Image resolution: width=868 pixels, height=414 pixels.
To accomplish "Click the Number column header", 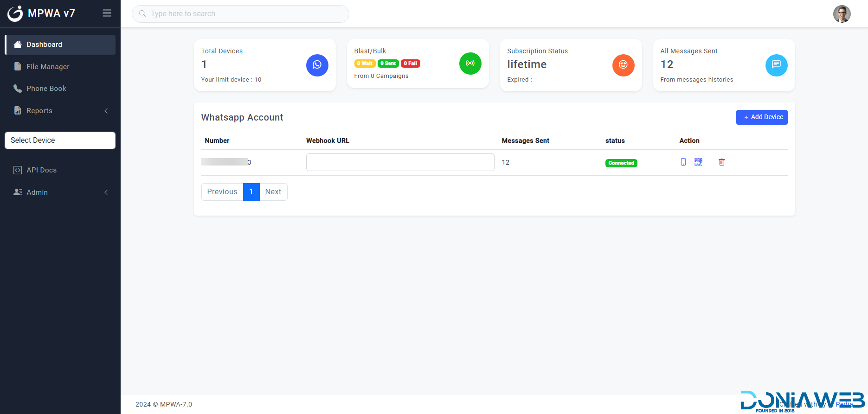I will click(217, 140).
